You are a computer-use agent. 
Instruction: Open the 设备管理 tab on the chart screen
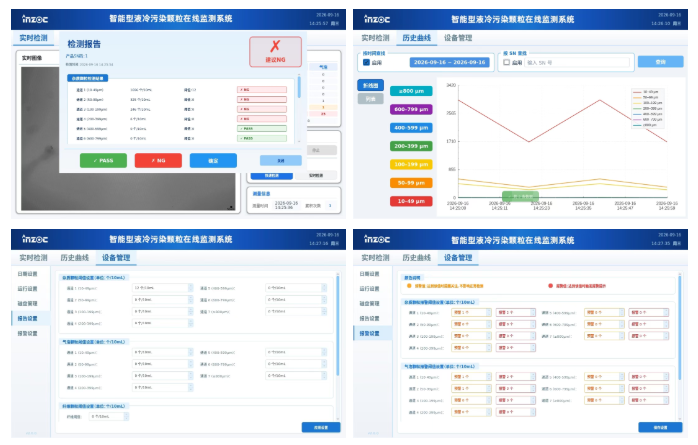[458, 38]
